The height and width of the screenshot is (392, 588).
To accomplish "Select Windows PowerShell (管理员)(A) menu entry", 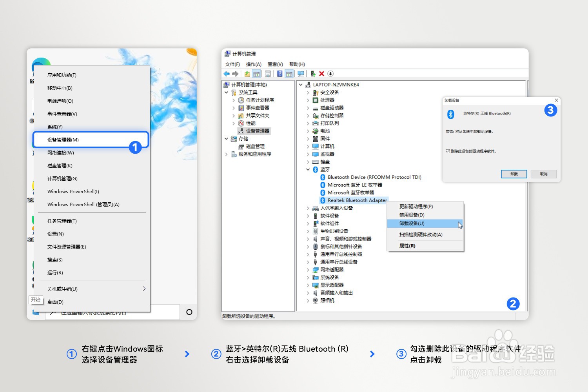I will (92, 205).
